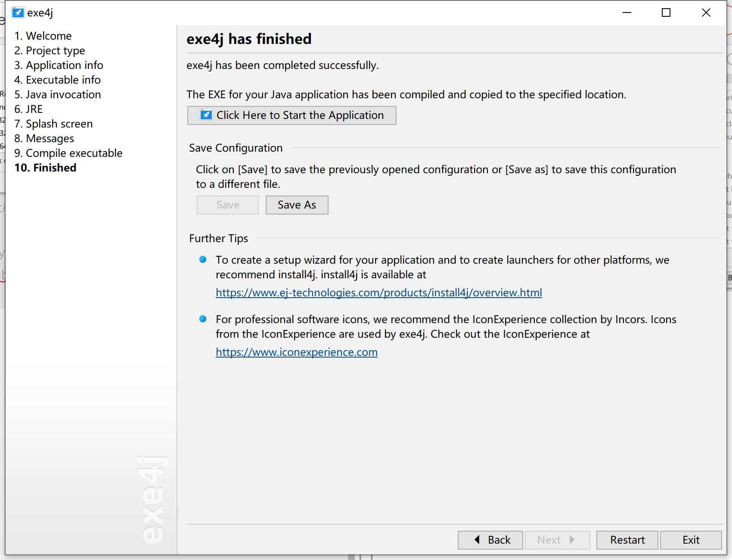Close the exe4j window
732x560 pixels.
(706, 12)
